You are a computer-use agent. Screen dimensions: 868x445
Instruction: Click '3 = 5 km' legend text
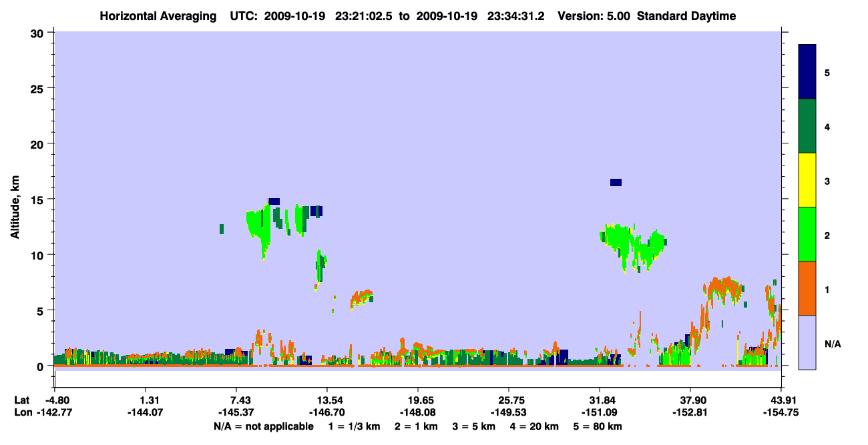click(473, 426)
